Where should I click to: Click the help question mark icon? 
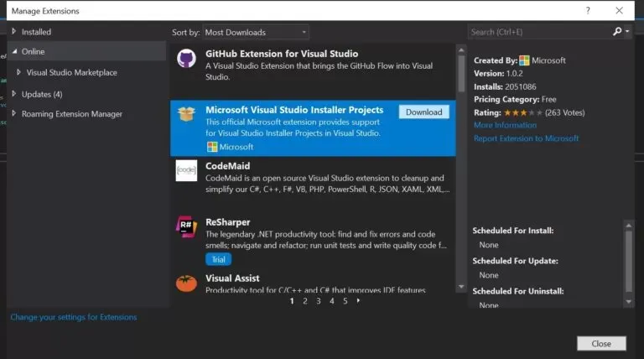(588, 11)
